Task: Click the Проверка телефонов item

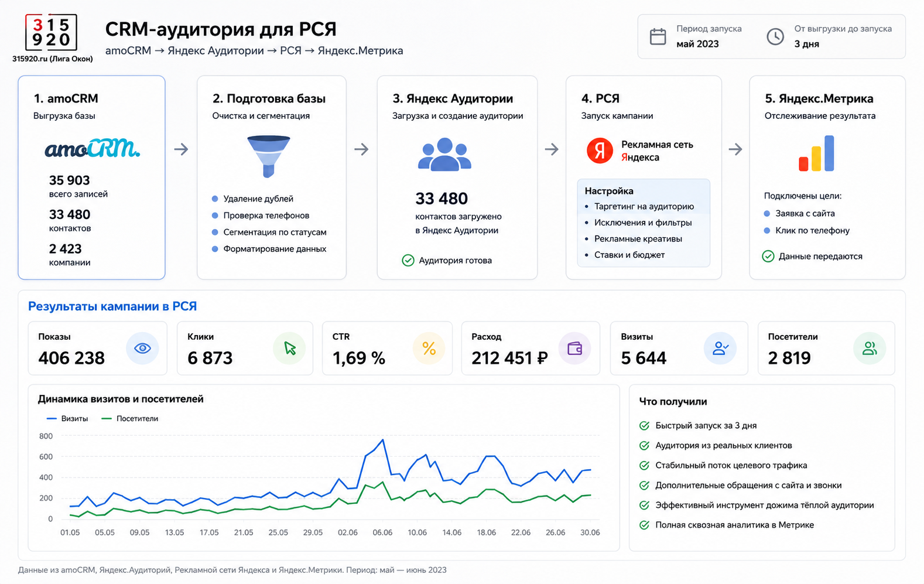Action: [266, 216]
